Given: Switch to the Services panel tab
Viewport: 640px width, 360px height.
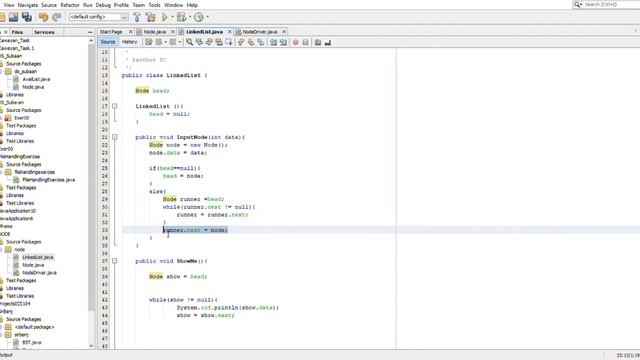Looking at the screenshot, I should tap(44, 32).
